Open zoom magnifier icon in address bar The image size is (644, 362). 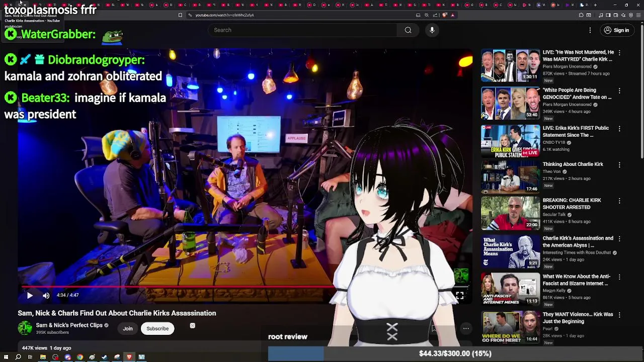pos(427,15)
